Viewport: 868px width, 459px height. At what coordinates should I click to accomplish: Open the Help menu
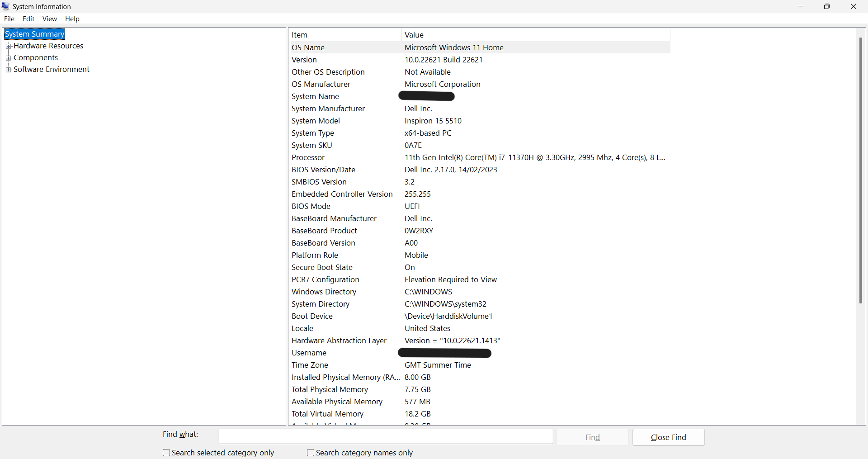(x=72, y=19)
